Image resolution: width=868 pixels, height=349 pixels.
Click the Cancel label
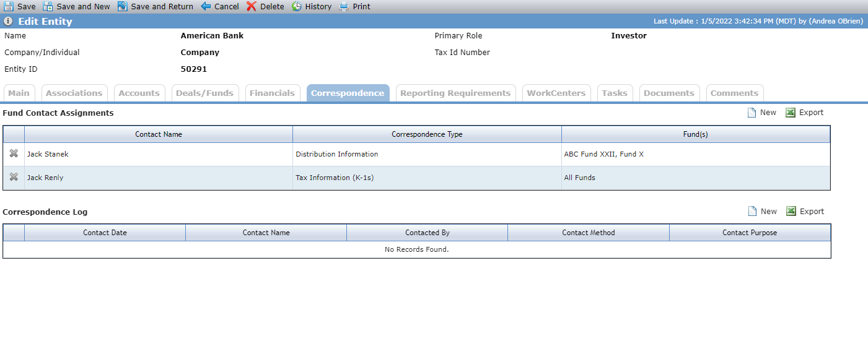(x=227, y=6)
